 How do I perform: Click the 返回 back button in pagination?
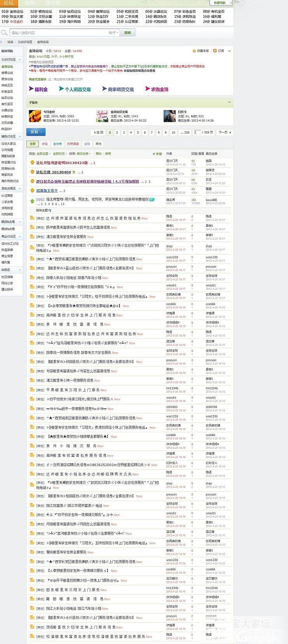[x=99, y=132]
